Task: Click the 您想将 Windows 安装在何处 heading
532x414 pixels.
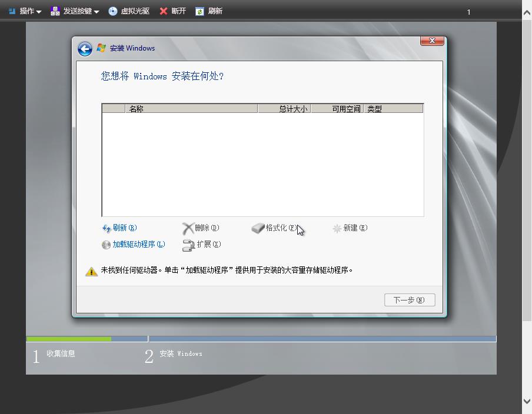Action: pyautogui.click(x=162, y=76)
